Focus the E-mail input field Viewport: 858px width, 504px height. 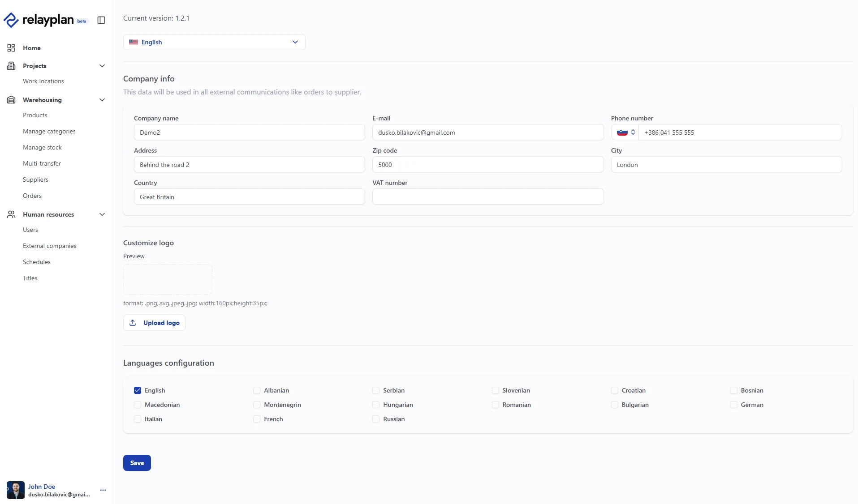tap(488, 132)
